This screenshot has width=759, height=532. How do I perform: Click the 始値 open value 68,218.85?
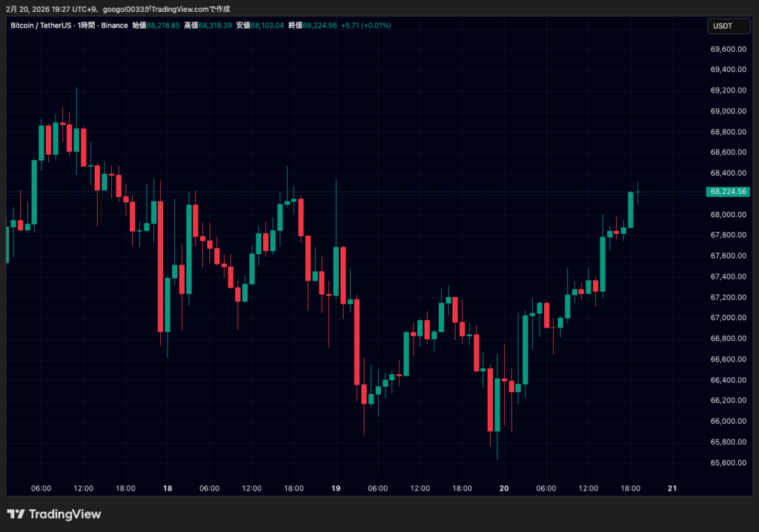coord(163,25)
